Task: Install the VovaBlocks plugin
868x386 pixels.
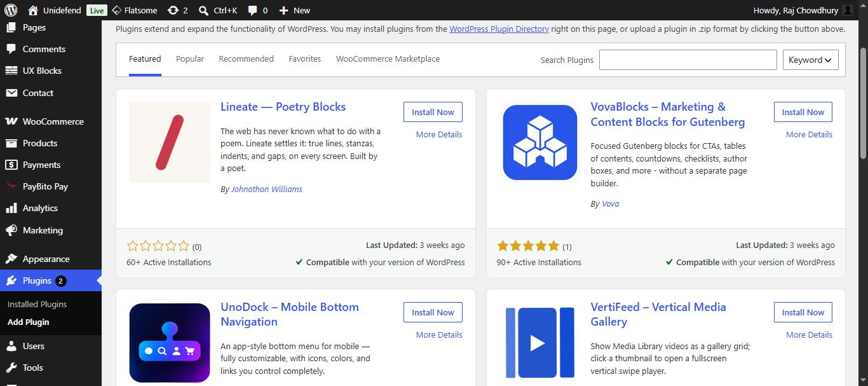Action: (803, 112)
